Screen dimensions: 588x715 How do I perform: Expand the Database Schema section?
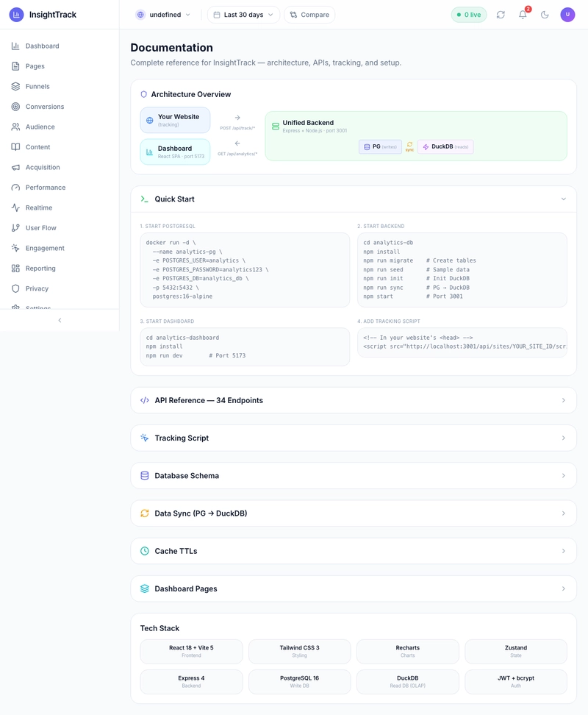click(x=354, y=476)
